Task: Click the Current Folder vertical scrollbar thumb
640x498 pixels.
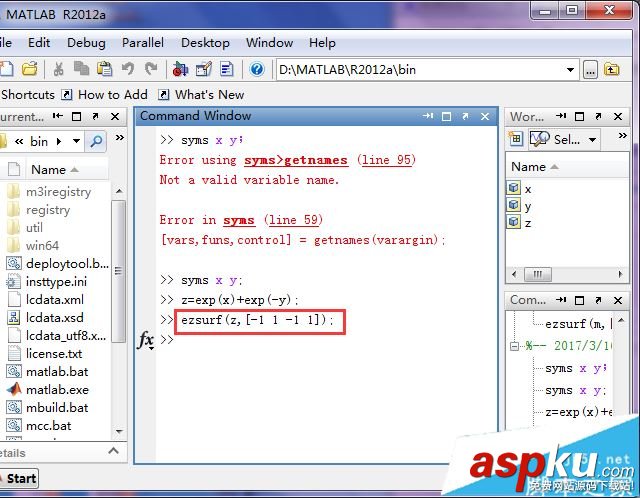Action: tap(118, 271)
